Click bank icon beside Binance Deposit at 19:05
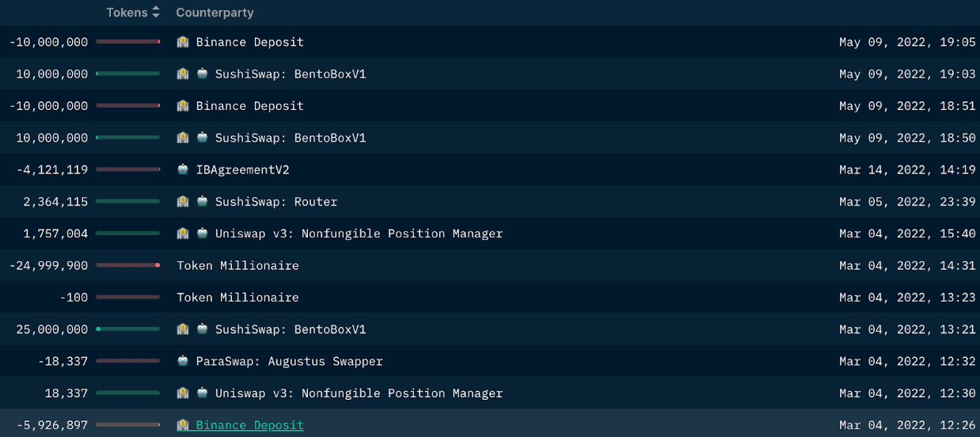Screen dimensions: 980x437 [183, 42]
